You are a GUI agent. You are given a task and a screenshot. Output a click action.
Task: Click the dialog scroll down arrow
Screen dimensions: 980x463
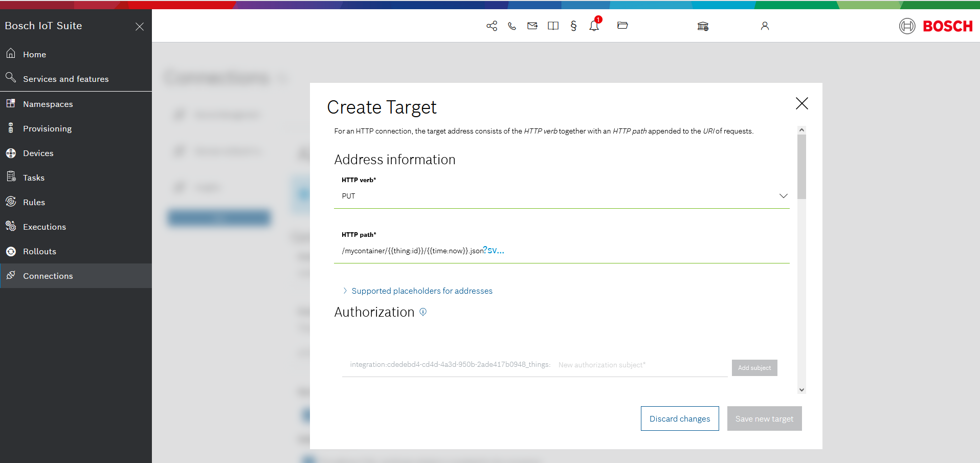pos(801,390)
